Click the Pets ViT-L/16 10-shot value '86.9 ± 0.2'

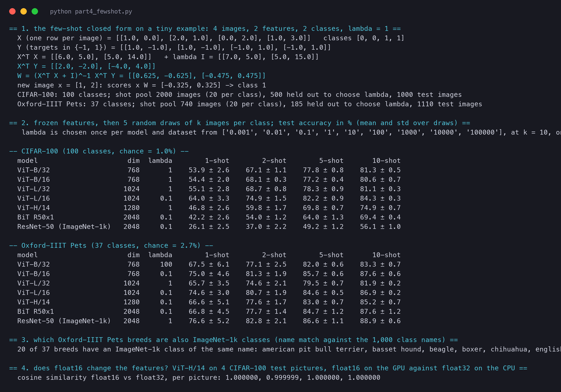click(380, 293)
